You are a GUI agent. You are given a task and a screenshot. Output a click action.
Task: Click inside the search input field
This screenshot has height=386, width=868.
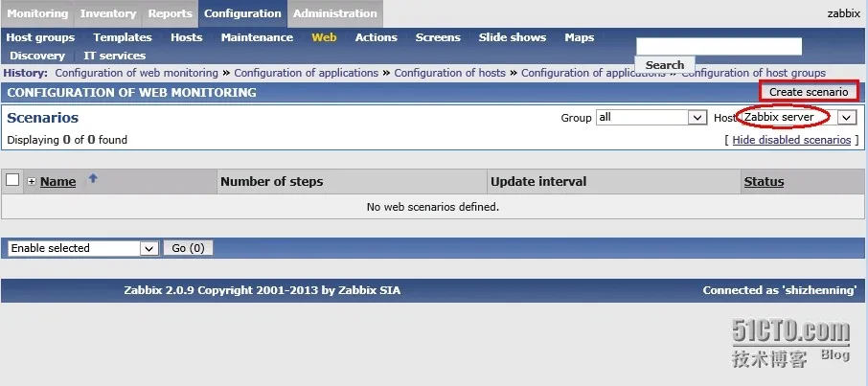(x=719, y=46)
